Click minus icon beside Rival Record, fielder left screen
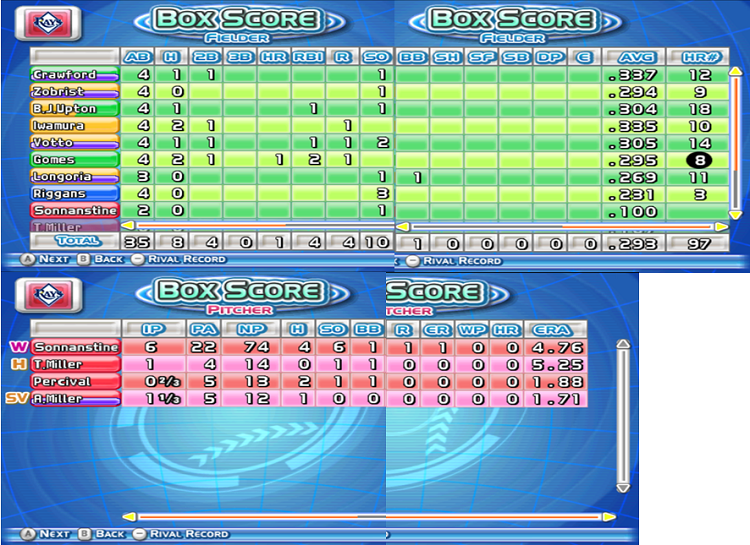 pos(138,259)
